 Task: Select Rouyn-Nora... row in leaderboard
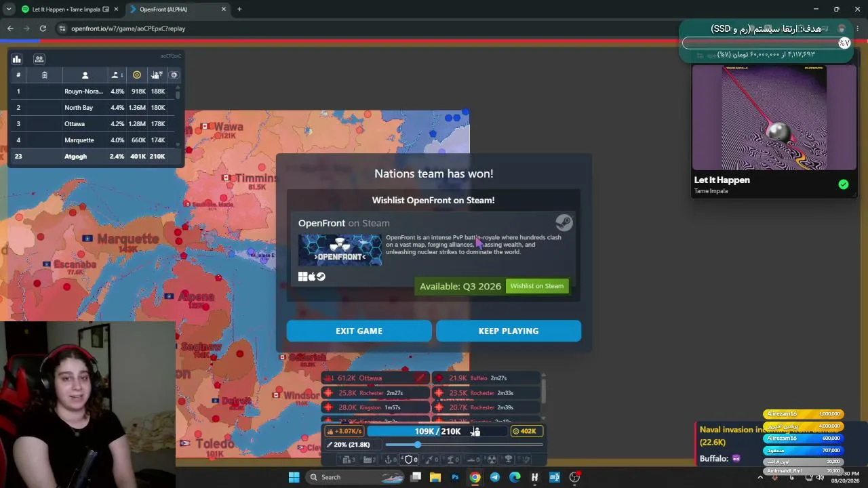[x=92, y=91]
